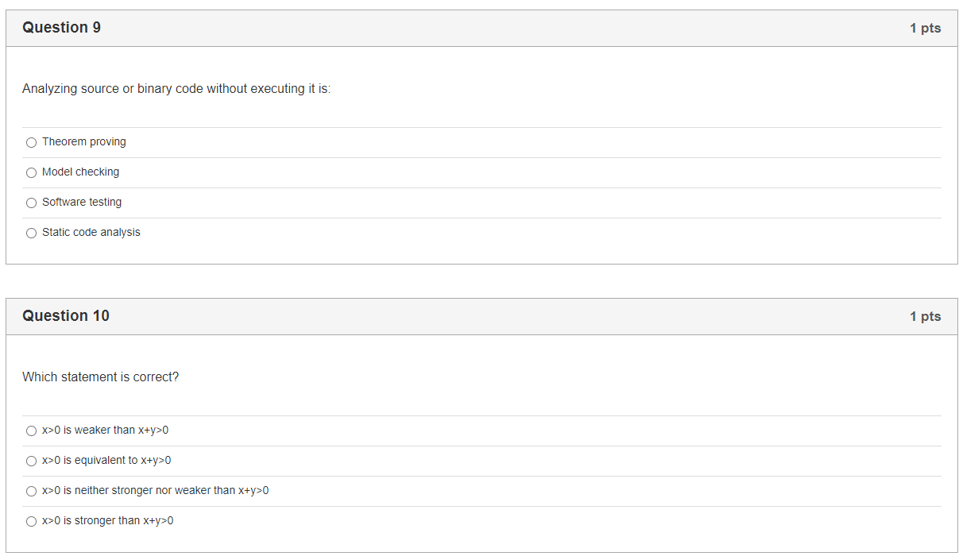The image size is (959, 560).
Task: Click the 'Theorem proving' answer label text
Action: pos(84,142)
